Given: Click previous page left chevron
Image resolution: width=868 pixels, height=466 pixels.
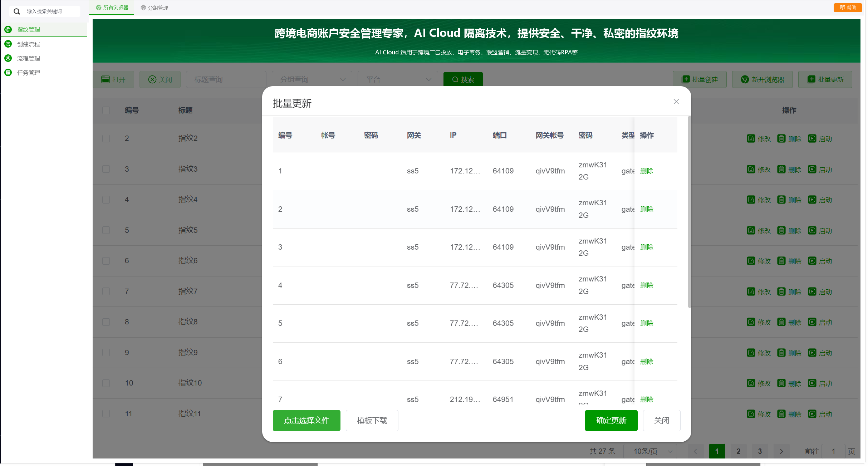Looking at the screenshot, I should click(696, 451).
